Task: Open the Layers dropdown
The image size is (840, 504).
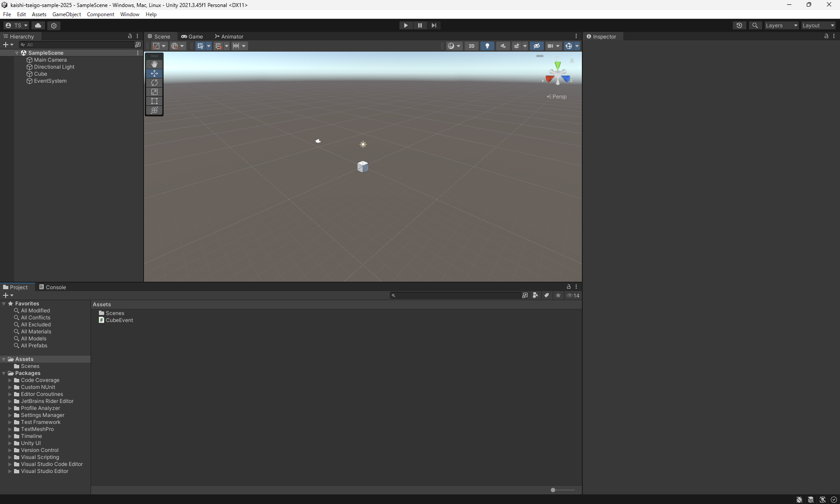Action: point(781,25)
